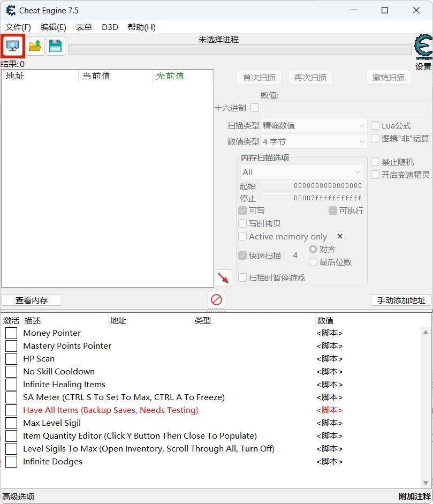Toggle the 可写 checkbox
Viewport: 433px width, 504px height.
click(x=242, y=211)
